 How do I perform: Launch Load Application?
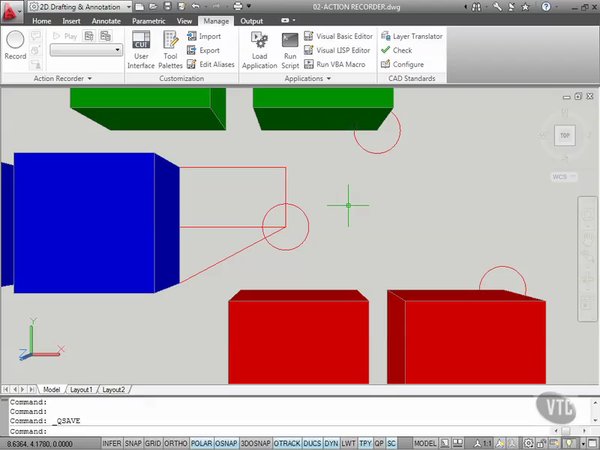pos(259,50)
